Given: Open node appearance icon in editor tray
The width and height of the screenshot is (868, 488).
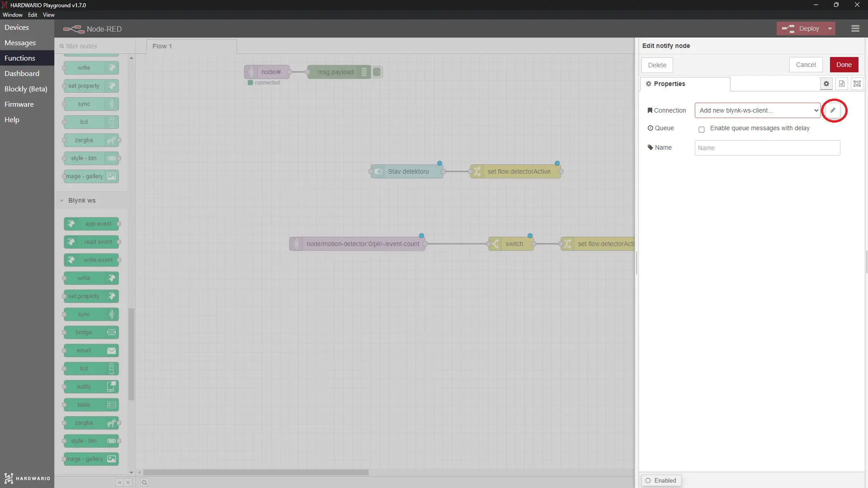Looking at the screenshot, I should coord(857,84).
